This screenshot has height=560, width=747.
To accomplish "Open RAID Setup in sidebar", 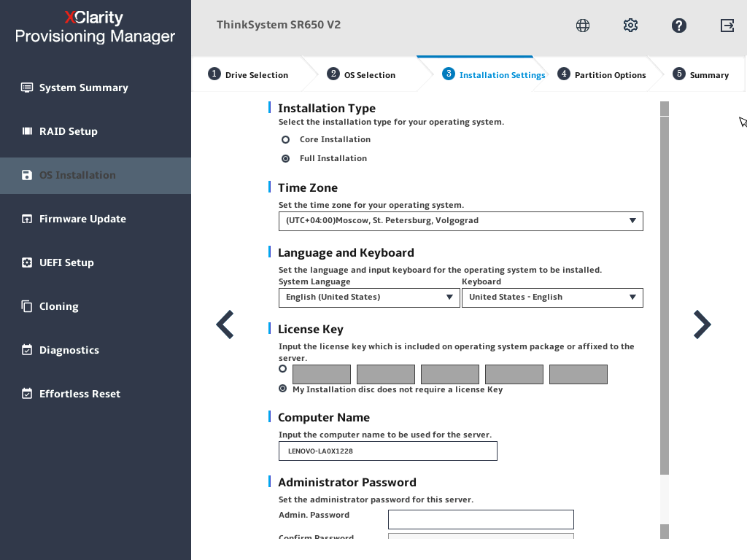I will coord(69,131).
